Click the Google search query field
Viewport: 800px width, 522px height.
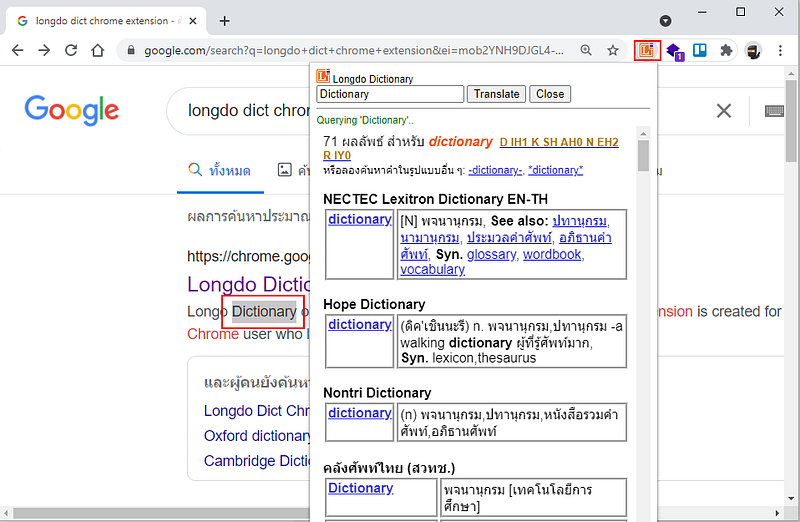pyautogui.click(x=248, y=110)
